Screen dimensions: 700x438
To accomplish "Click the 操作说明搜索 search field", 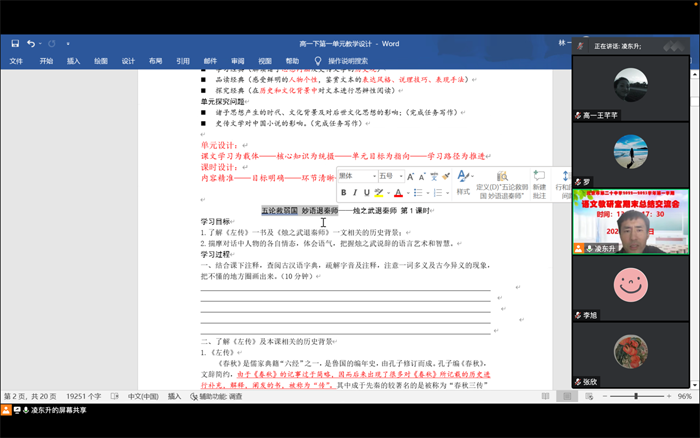I will [x=348, y=61].
